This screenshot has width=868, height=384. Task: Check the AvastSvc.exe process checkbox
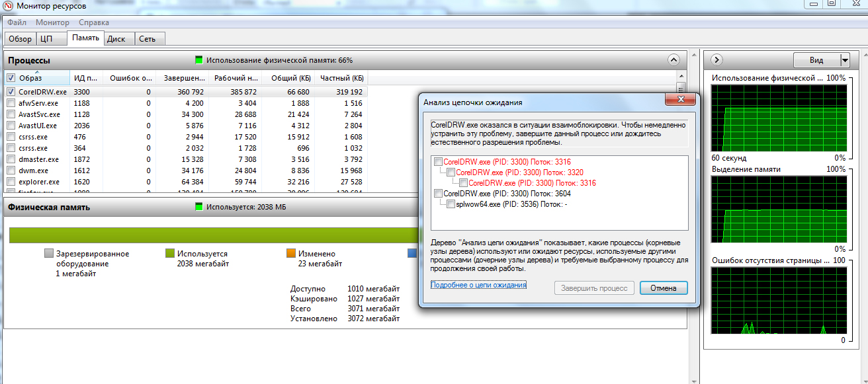(11, 114)
